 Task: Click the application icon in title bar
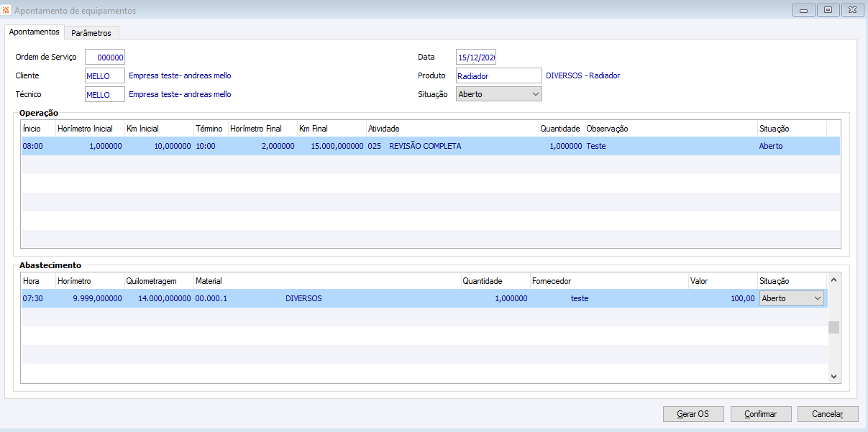point(6,10)
